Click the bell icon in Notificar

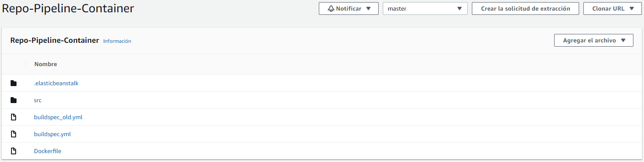click(331, 8)
